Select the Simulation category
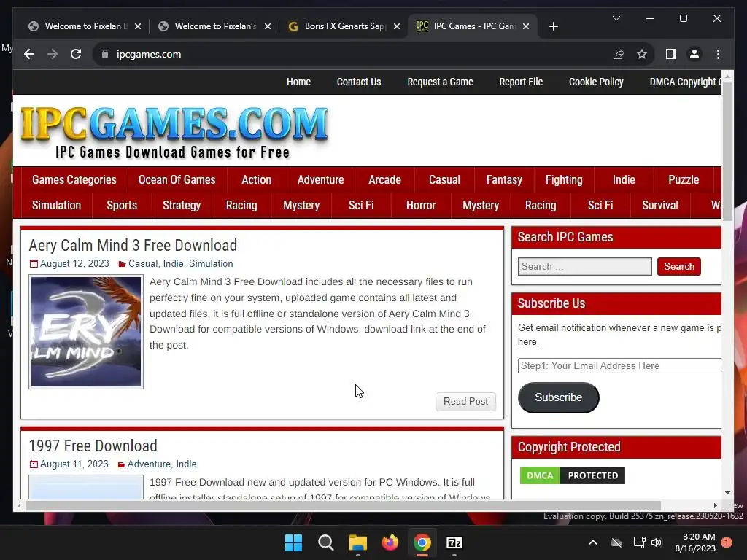Viewport: 747px width, 560px height. [56, 205]
